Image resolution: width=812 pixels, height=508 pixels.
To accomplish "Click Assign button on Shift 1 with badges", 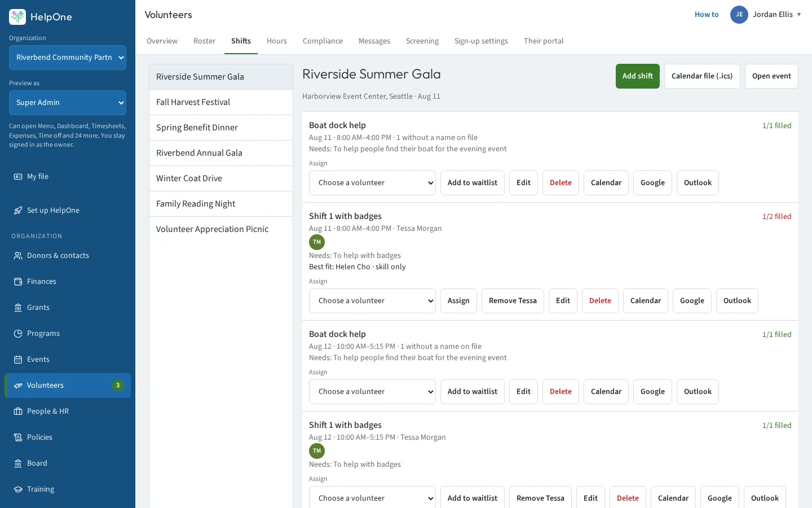I will pyautogui.click(x=458, y=301).
